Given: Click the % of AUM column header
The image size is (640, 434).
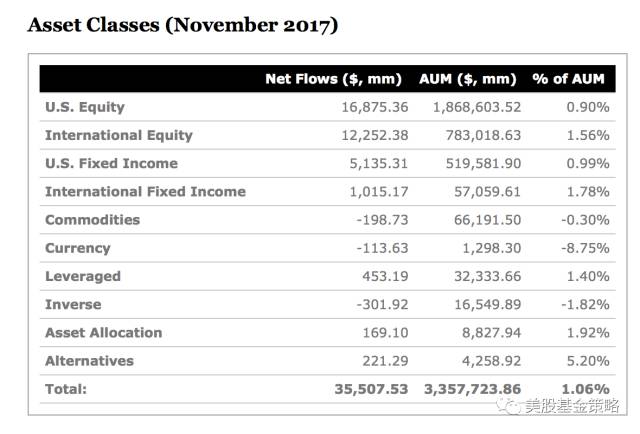Looking at the screenshot, I should click(x=569, y=79).
